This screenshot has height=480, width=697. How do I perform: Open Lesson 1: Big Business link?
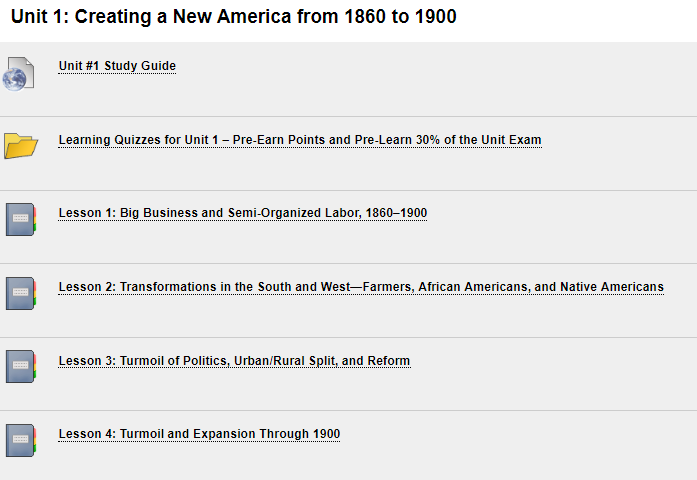(243, 213)
